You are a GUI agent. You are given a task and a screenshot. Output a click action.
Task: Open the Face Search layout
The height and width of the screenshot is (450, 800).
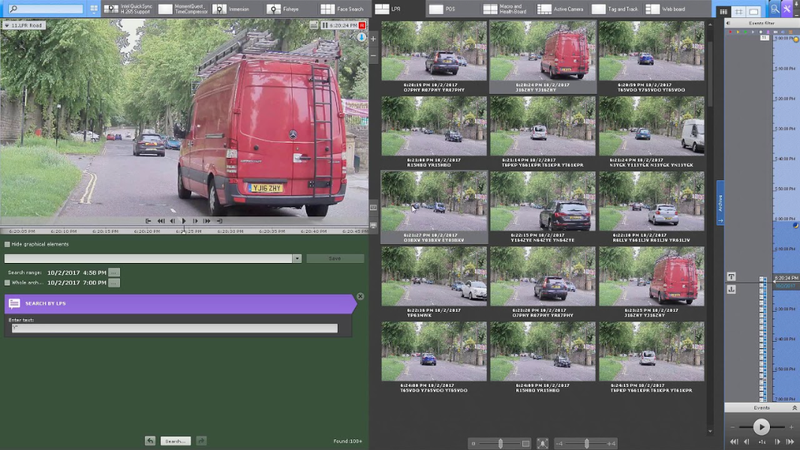pyautogui.click(x=330, y=9)
